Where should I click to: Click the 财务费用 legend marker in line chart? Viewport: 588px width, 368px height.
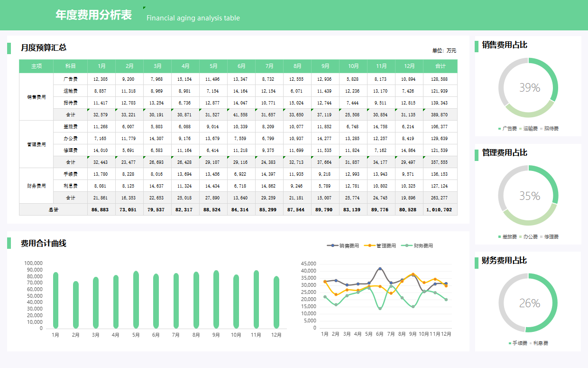[407, 245]
